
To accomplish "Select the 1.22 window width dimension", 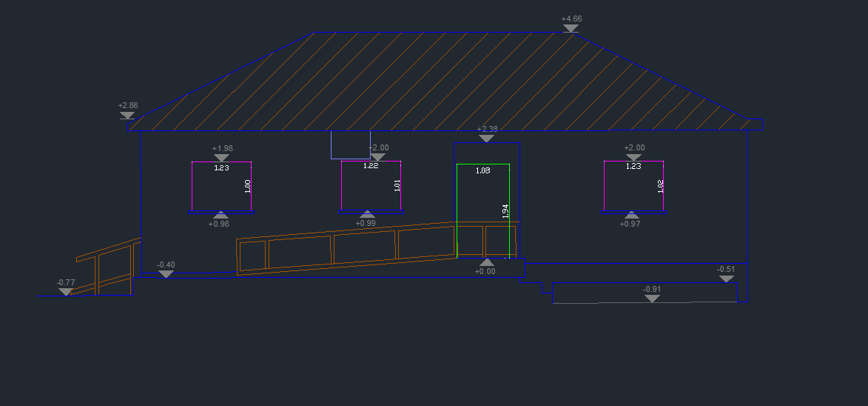I will click(x=371, y=166).
